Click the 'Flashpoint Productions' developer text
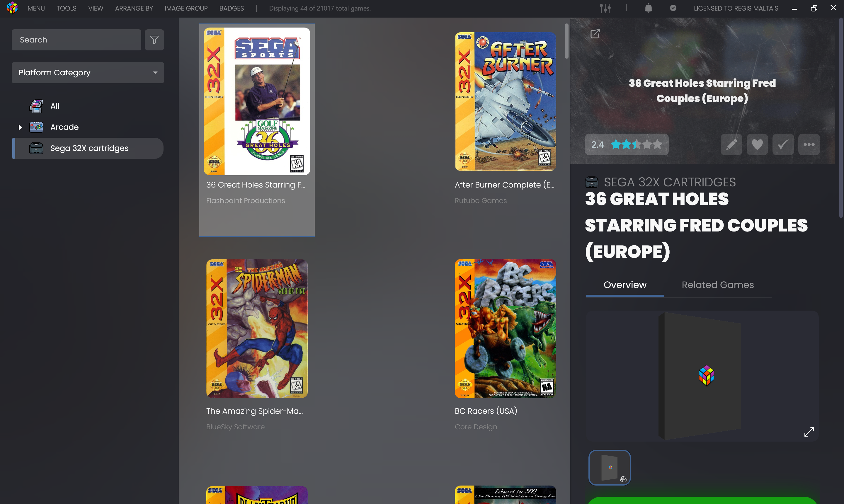844x504 pixels. 246,200
